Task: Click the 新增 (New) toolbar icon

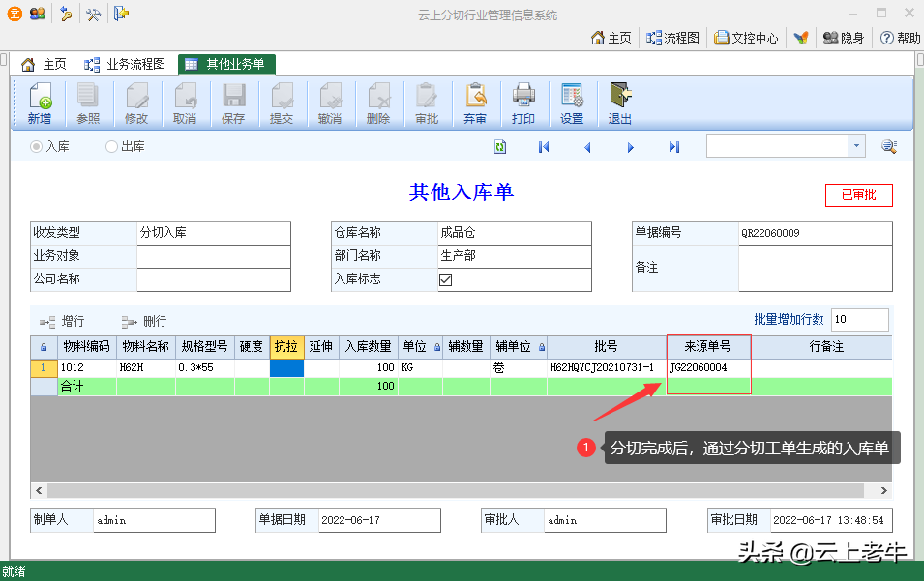Action: point(40,103)
